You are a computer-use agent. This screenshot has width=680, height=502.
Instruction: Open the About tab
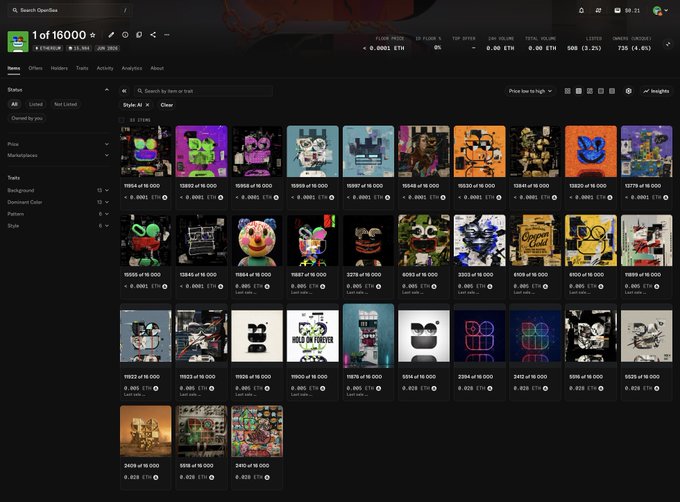[x=157, y=68]
